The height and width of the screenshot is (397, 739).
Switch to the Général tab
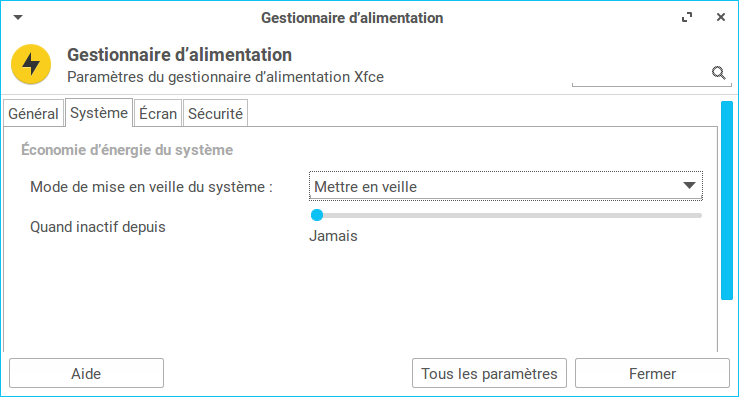[33, 113]
